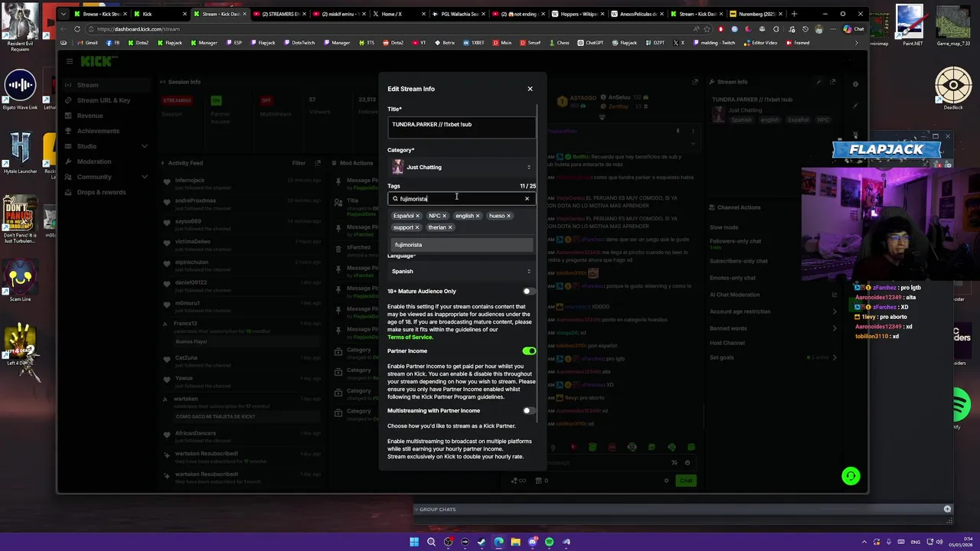980x551 pixels.
Task: Switch to Home / X browser tab
Action: [x=394, y=14]
